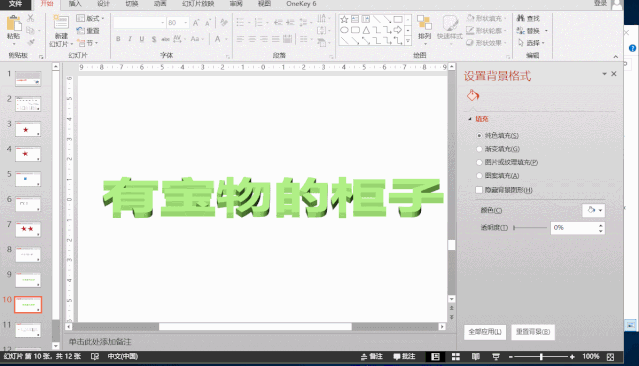Viewport: 639px width, 366px height.
Task: Click the Decrease Font Size icon
Action: pyautogui.click(x=208, y=22)
